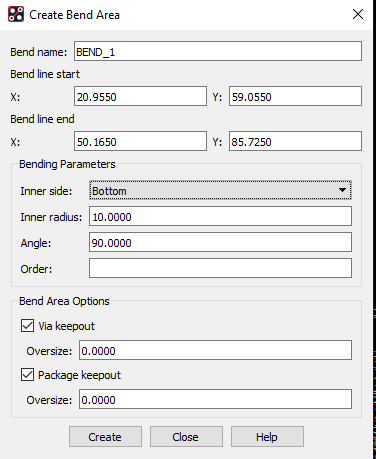Viewport: 376px width, 459px height.
Task: Click the Inner radius input field
Action: (x=220, y=216)
